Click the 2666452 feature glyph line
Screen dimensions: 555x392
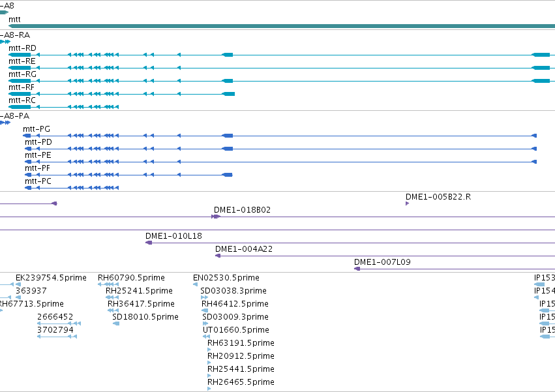(59, 324)
